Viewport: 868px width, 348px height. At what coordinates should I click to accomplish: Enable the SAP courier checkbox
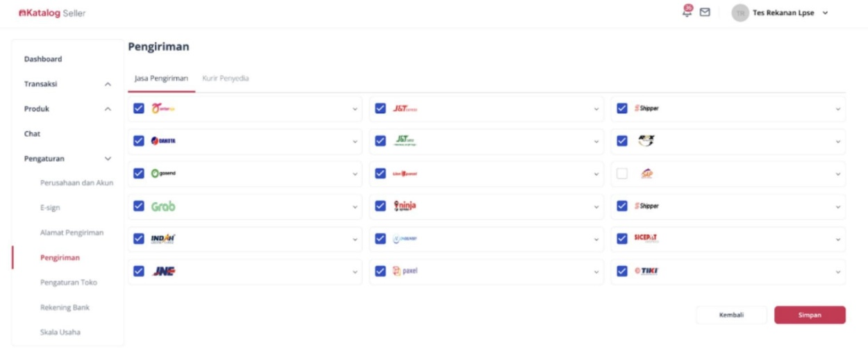622,174
